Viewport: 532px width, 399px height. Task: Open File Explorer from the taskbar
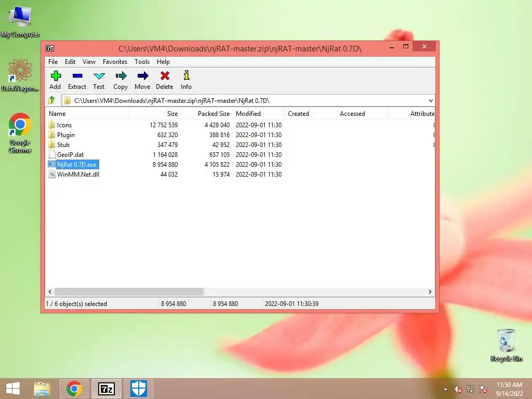pyautogui.click(x=42, y=389)
